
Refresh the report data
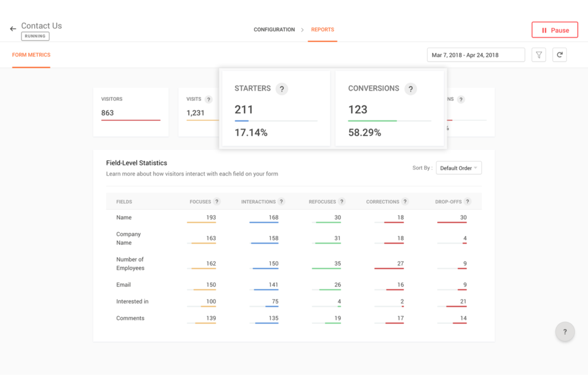560,55
